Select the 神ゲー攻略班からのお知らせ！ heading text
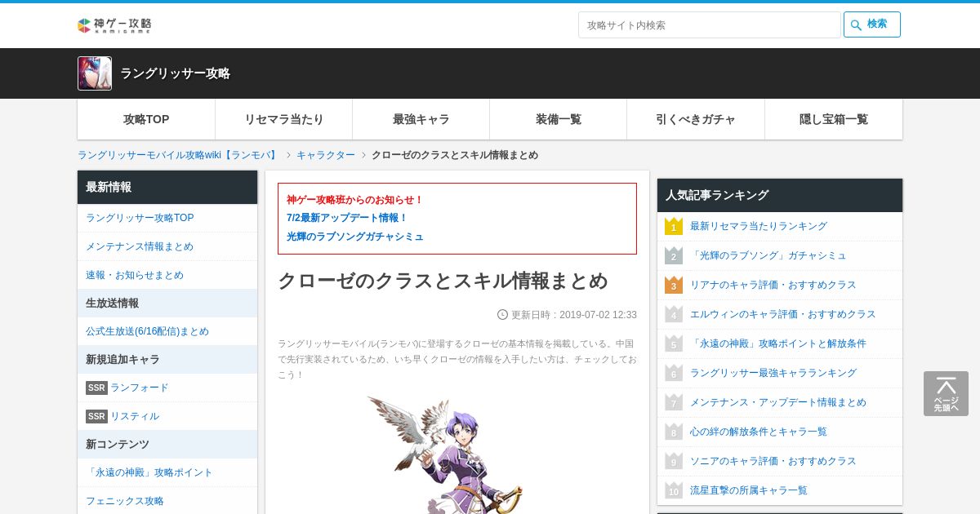Image resolution: width=980 pixels, height=514 pixels. pos(355,200)
